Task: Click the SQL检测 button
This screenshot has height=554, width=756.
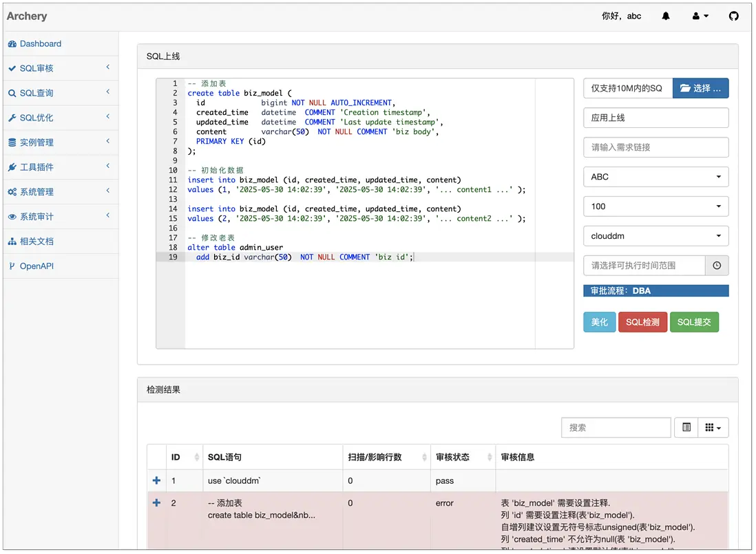Action: coord(642,321)
